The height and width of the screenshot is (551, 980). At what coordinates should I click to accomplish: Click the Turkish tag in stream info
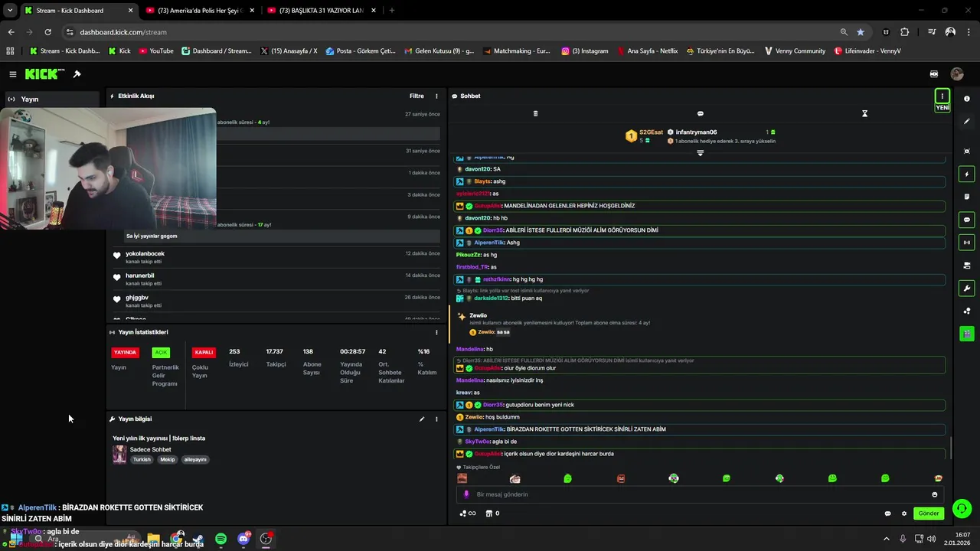pyautogui.click(x=142, y=460)
